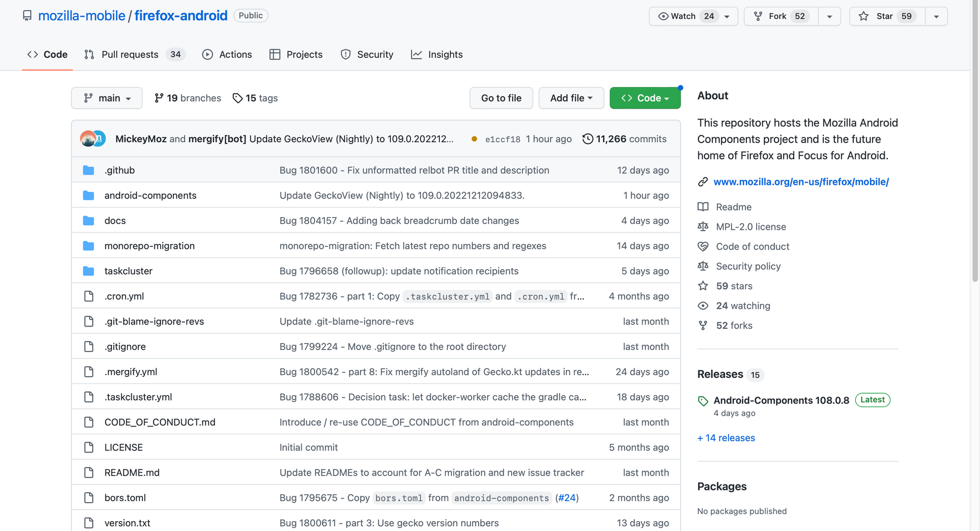Open the docs folder icon
This screenshot has width=980, height=531.
point(89,221)
